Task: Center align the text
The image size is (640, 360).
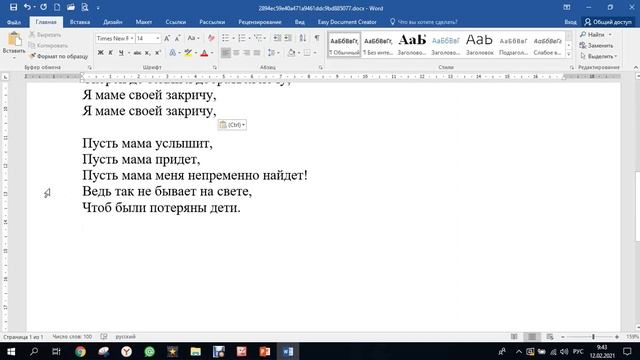Action: [x=236, y=53]
